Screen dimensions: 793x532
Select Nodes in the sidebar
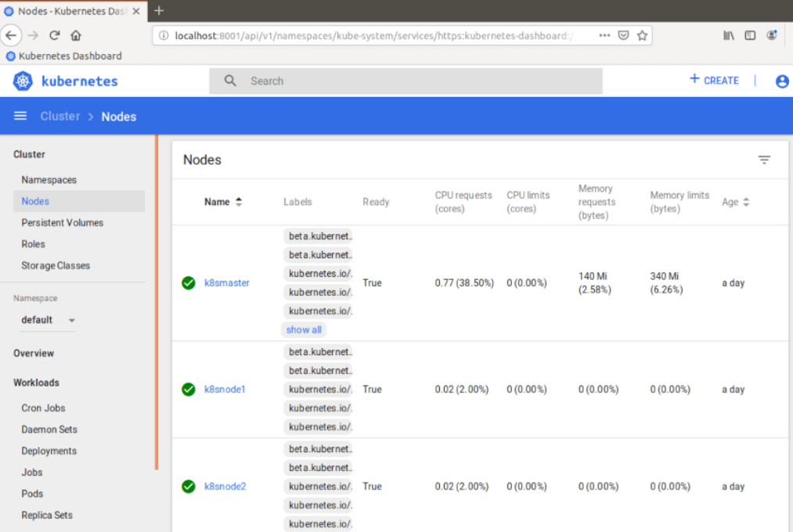coord(79,201)
